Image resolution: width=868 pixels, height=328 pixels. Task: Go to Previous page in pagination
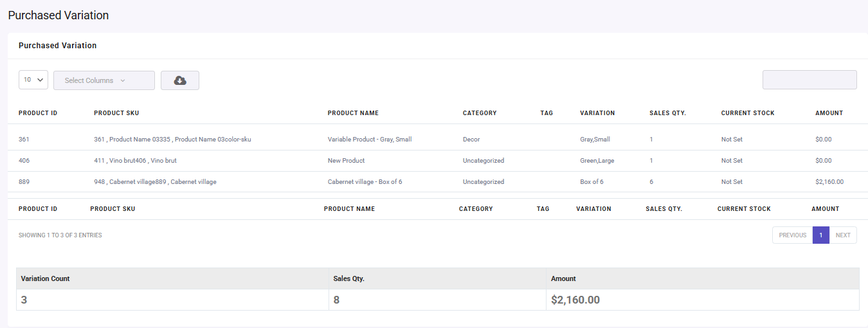[792, 235]
